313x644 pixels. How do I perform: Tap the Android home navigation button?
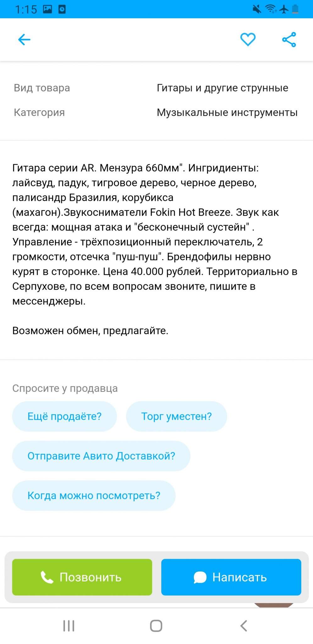point(156,626)
